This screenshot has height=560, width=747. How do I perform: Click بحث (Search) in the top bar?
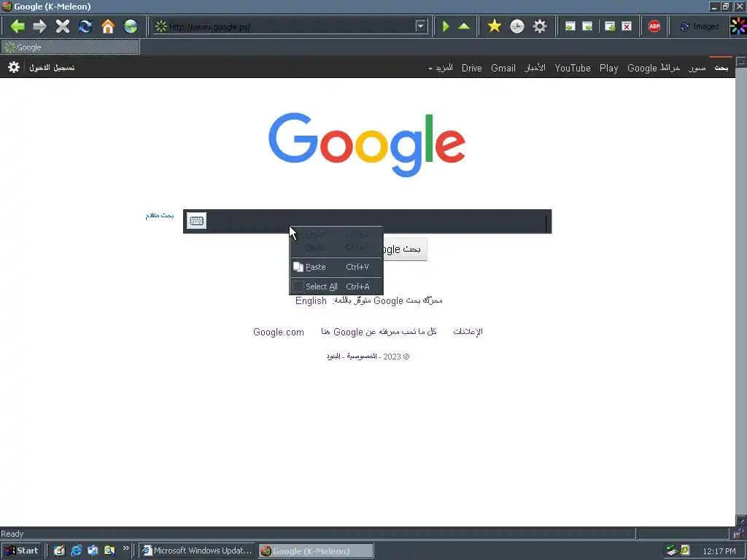721,68
